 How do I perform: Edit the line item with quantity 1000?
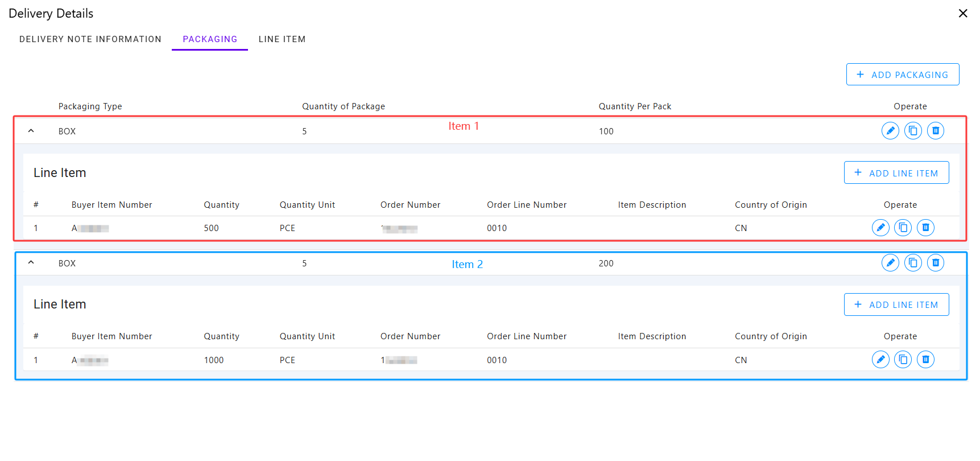tap(880, 360)
